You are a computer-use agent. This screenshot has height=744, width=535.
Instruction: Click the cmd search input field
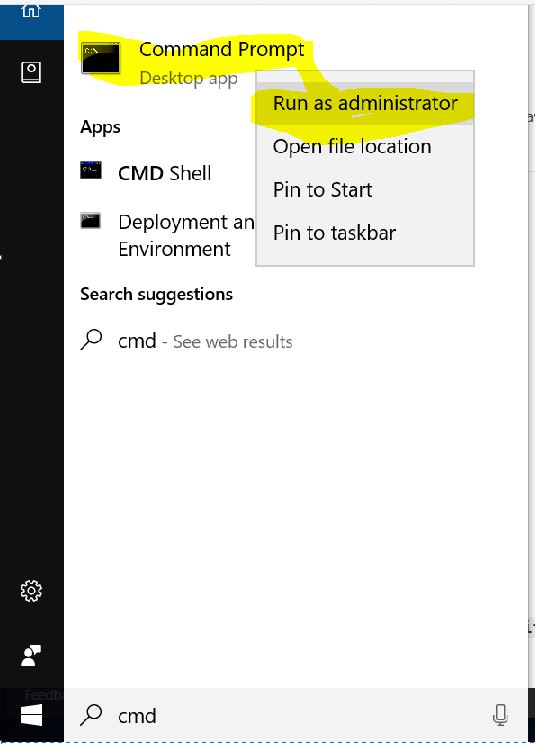(285, 715)
